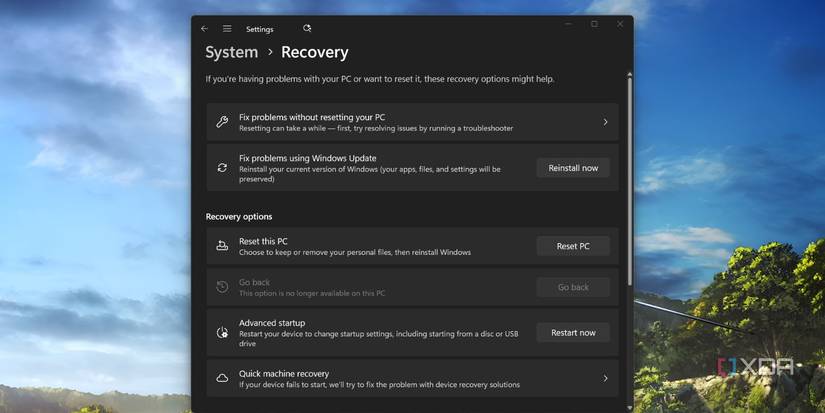The width and height of the screenshot is (825, 413).
Task: Click the Recovery breadcrumb title
Action: click(x=315, y=52)
